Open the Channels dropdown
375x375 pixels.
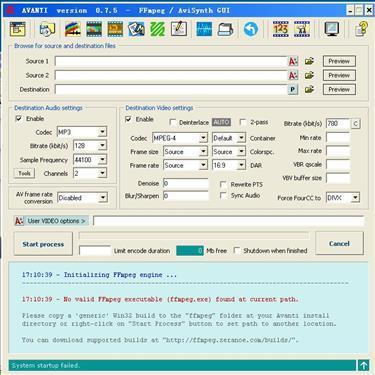pos(102,173)
